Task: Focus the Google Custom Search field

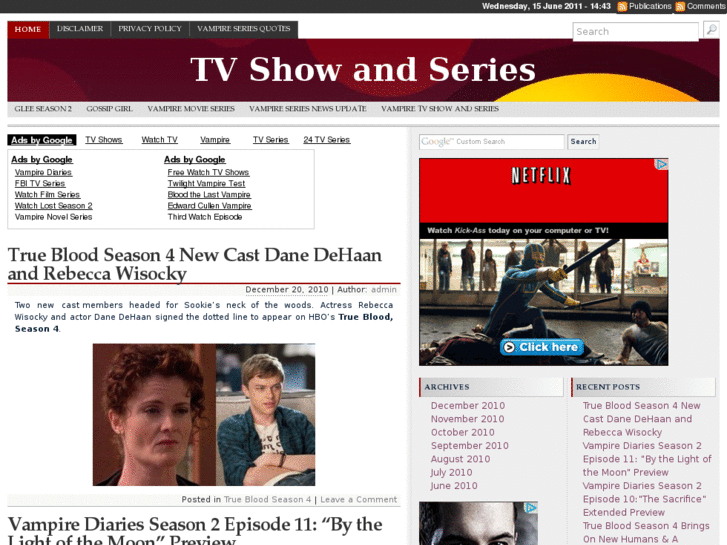Action: tap(491, 141)
